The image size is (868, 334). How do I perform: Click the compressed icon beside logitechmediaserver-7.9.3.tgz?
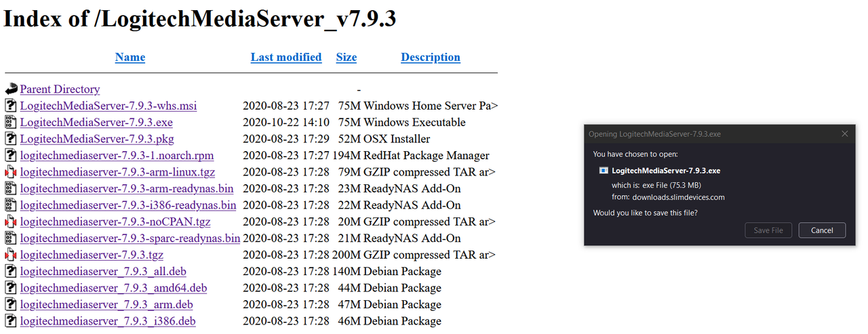[11, 255]
